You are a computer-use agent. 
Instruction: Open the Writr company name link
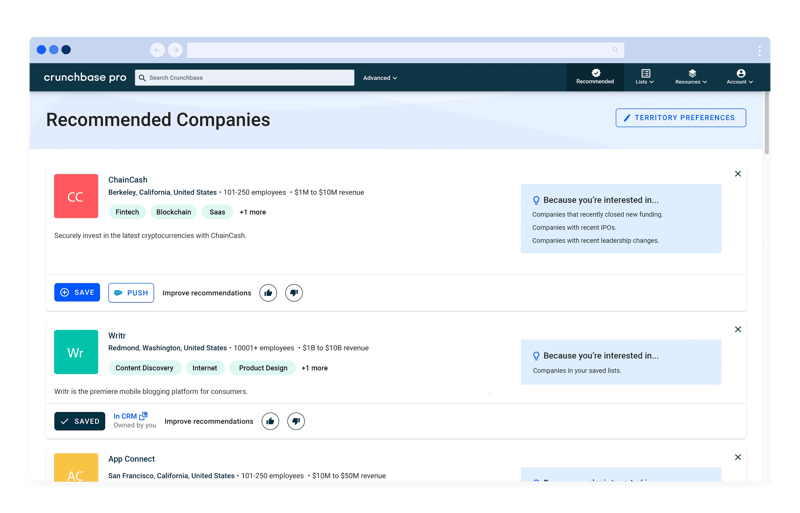point(117,335)
